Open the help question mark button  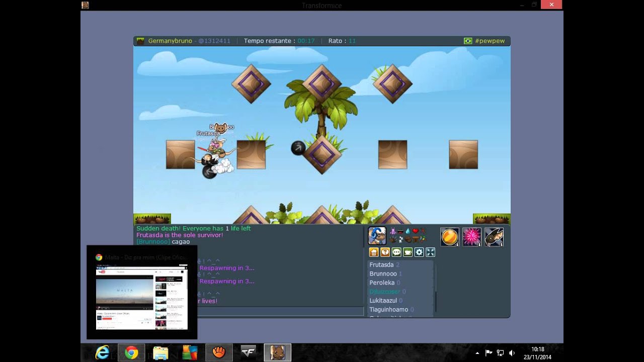click(385, 252)
